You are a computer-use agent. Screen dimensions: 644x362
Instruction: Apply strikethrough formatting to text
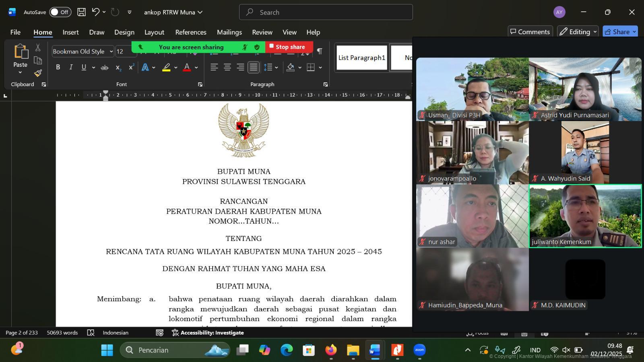click(x=104, y=68)
